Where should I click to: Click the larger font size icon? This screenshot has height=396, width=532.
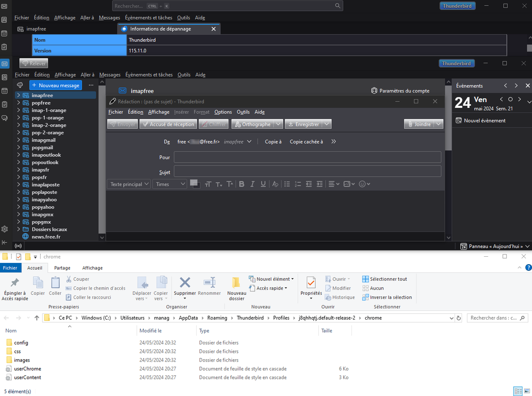pyautogui.click(x=230, y=184)
